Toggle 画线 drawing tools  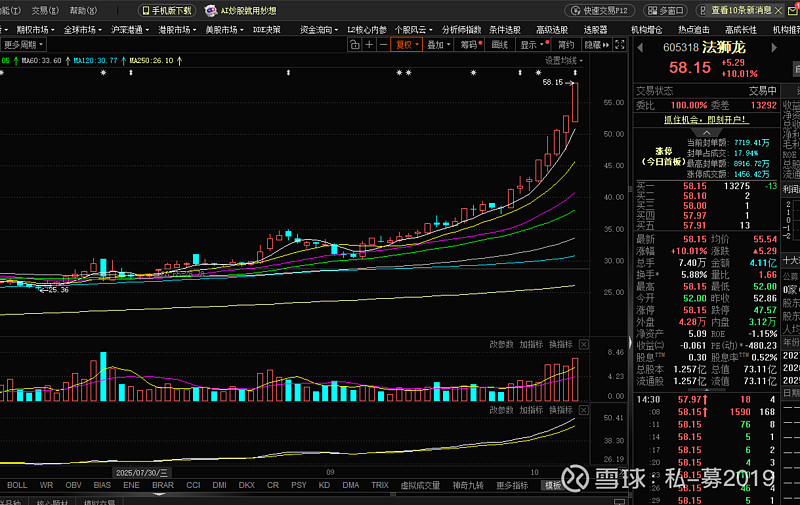(499, 45)
